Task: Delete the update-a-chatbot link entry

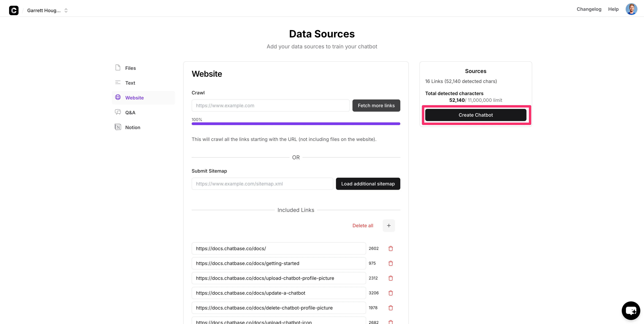Action: (391, 293)
